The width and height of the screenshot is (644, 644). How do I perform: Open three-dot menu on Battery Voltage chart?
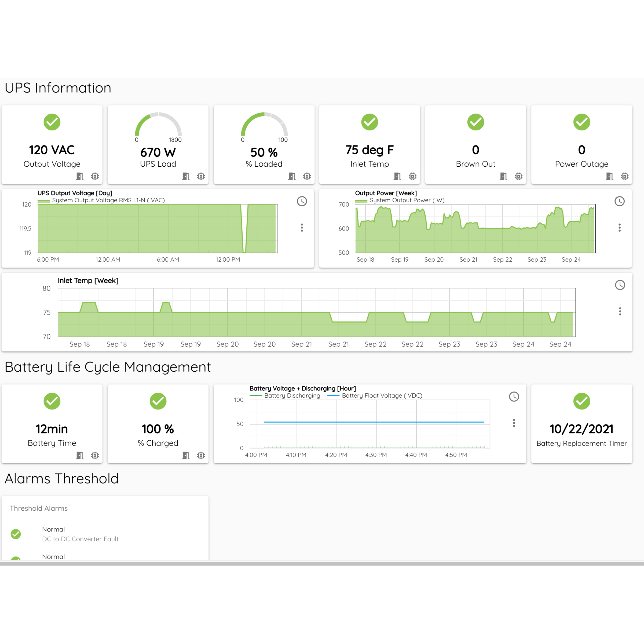pyautogui.click(x=514, y=423)
